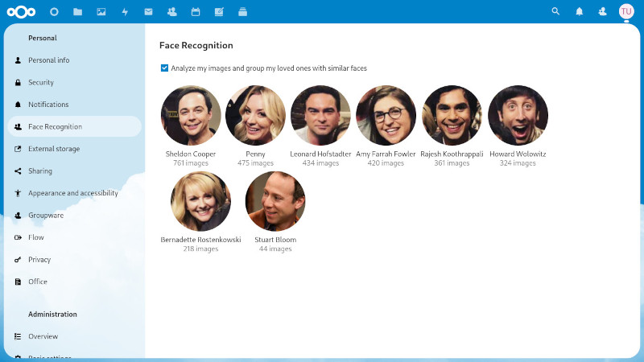Viewport: 644px width, 362px height.
Task: Open the Bernadette Rostenkowski face thumbnail
Action: [x=200, y=201]
